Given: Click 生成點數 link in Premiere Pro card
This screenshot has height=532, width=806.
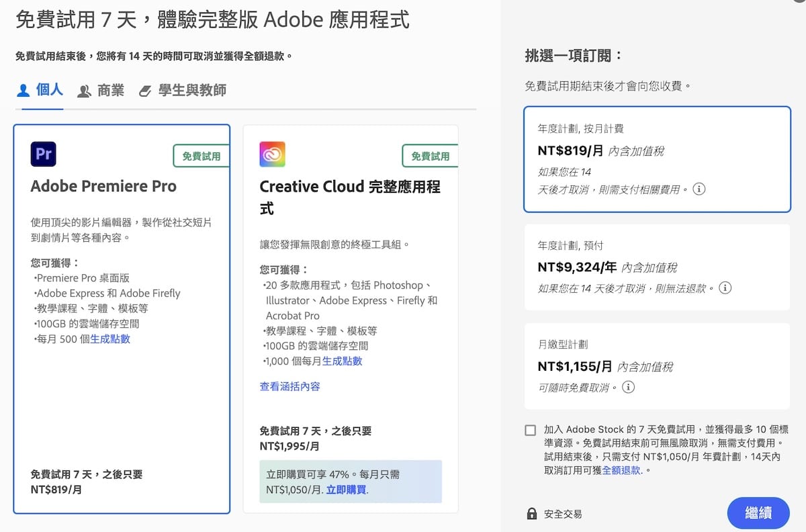Looking at the screenshot, I should (x=110, y=339).
